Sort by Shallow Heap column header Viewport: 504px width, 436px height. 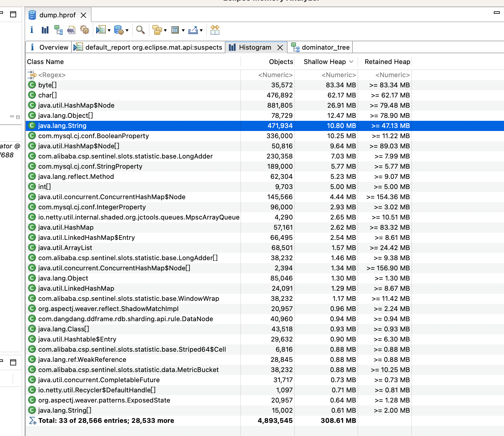click(x=326, y=62)
